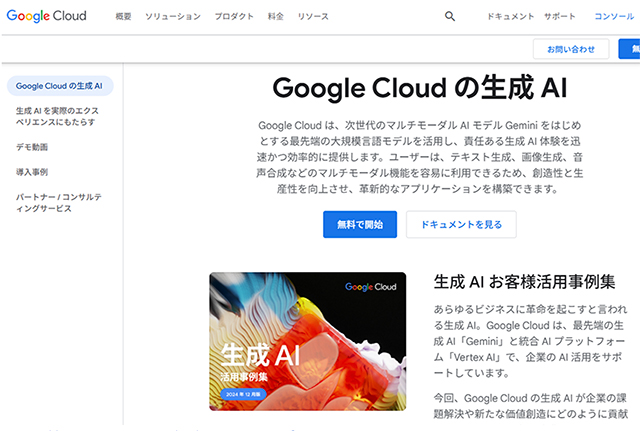This screenshot has width=640, height=431.
Task: Go to ドキュメント in header
Action: tap(511, 16)
